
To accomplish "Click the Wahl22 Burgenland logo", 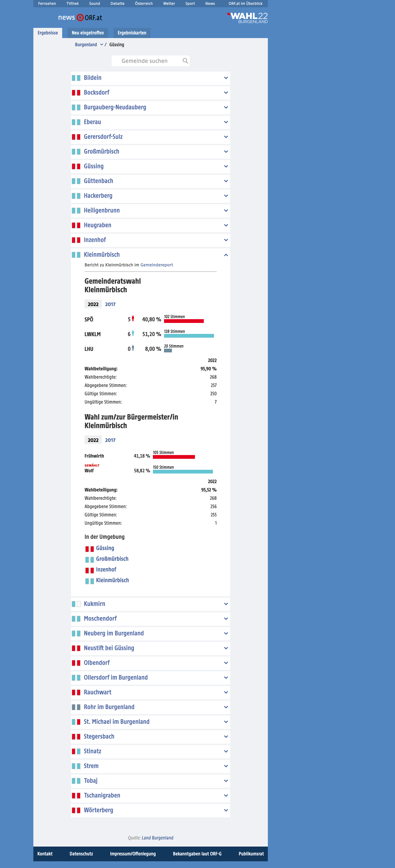I will 247,18.
